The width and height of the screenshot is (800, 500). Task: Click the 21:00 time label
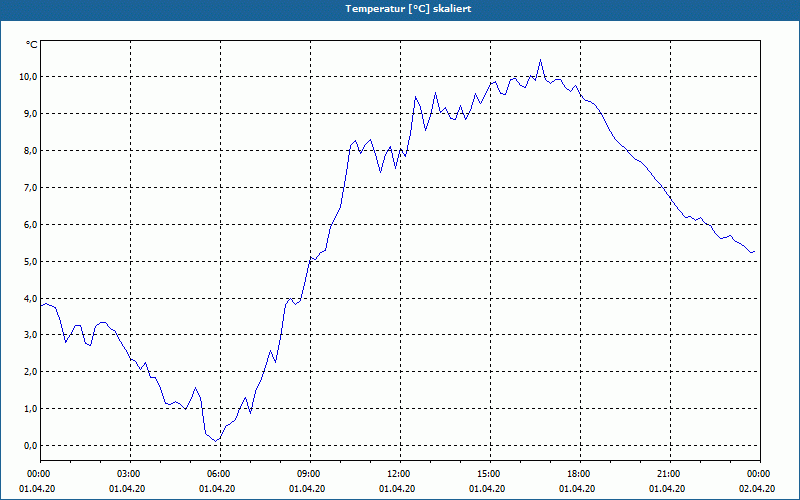click(670, 474)
